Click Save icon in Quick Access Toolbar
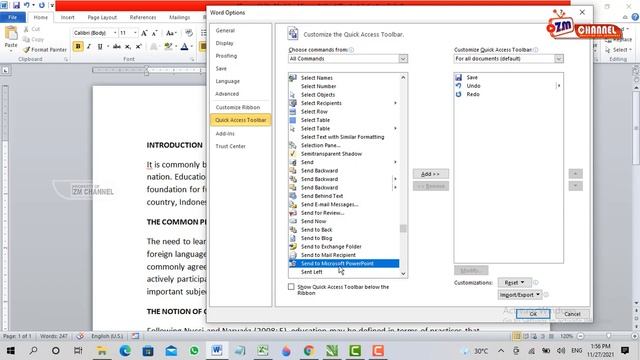The width and height of the screenshot is (640, 360). (16, 5)
